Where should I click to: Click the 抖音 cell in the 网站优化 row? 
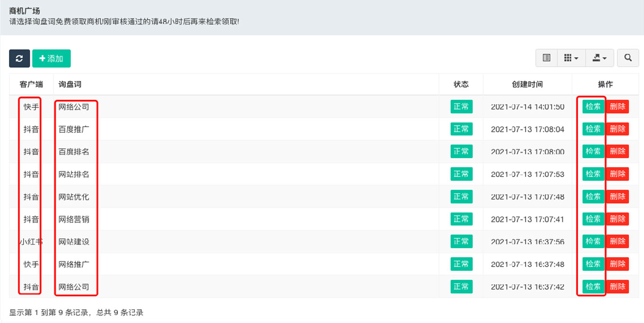click(31, 197)
